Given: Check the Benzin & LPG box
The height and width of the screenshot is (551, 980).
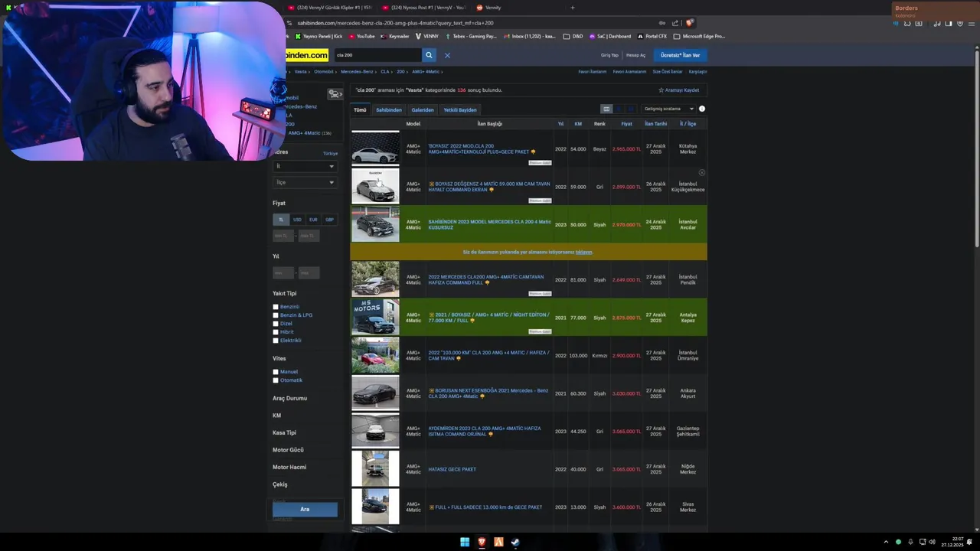Looking at the screenshot, I should tap(276, 315).
